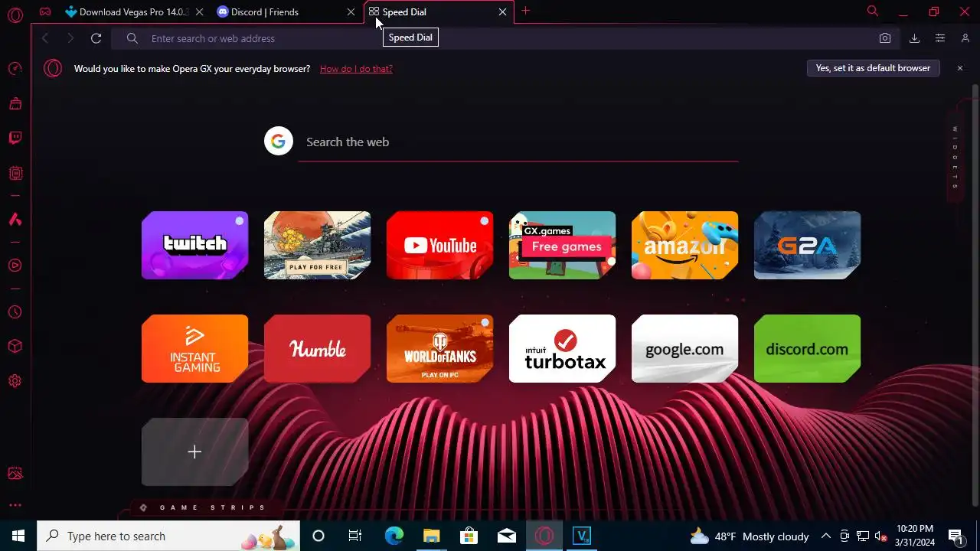Open the Intuit TurboTax tile

[562, 349]
